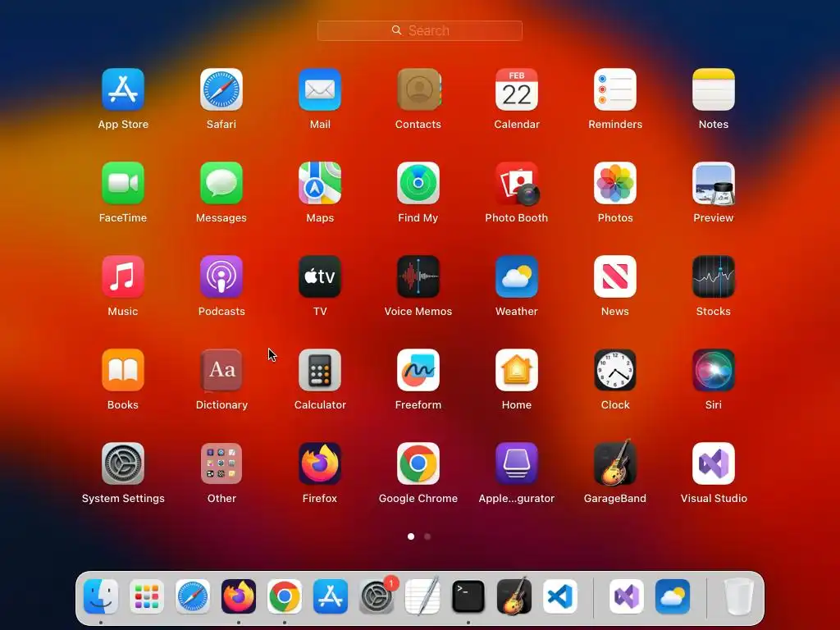Start the FaceTime app
The height and width of the screenshot is (630, 840).
coord(123,183)
